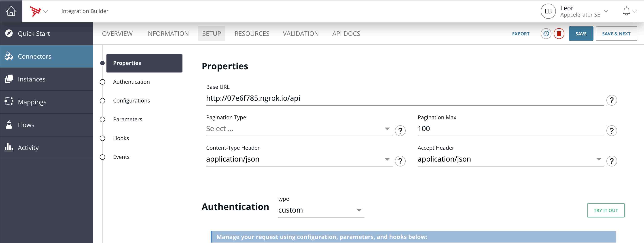644x243 pixels.
Task: Click the 'Manage your request' info banner
Action: point(413,237)
